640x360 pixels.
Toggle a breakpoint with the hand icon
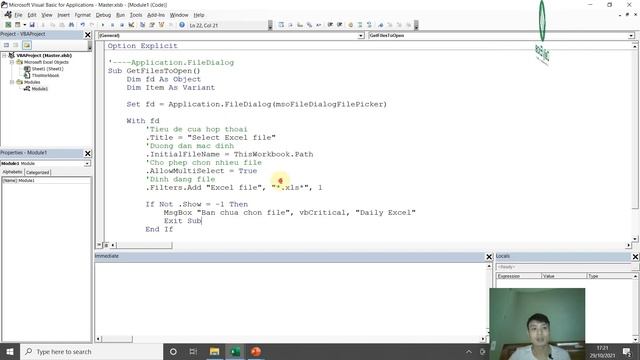(x=350, y=25)
